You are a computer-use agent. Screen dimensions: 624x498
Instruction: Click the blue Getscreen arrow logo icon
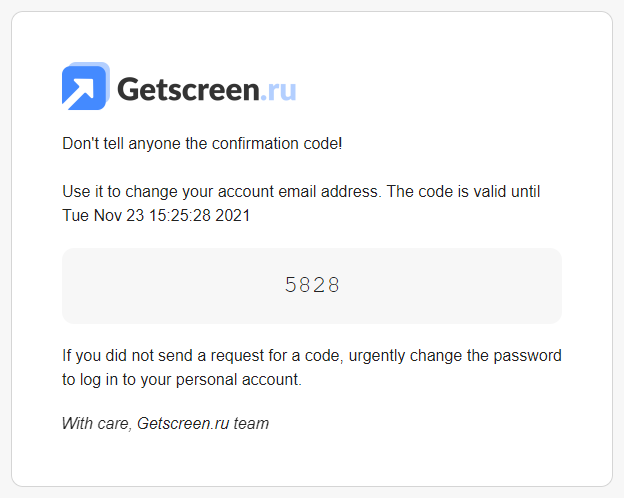(86, 86)
